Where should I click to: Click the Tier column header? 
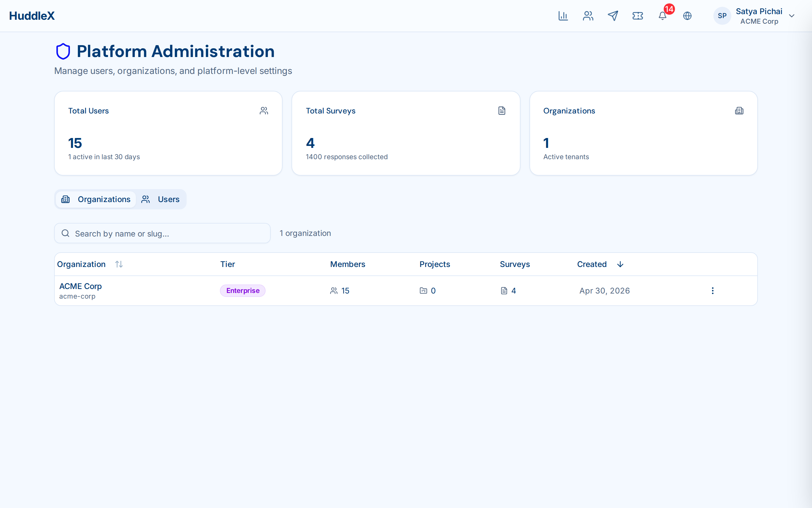(x=228, y=264)
